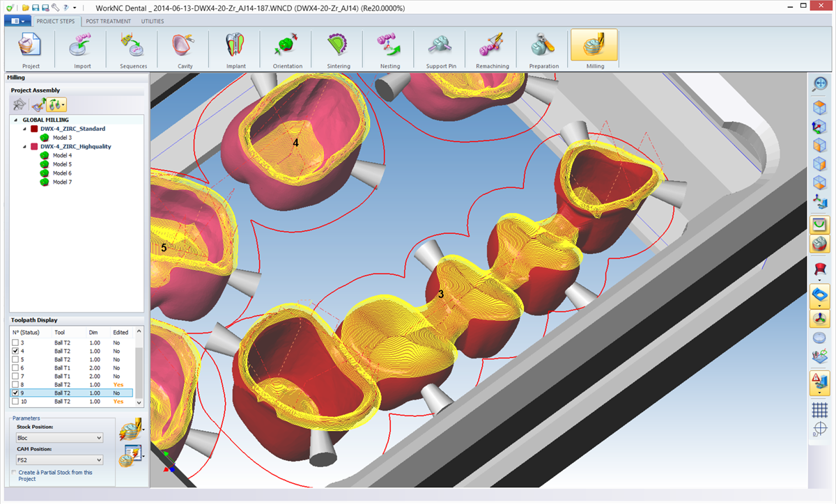This screenshot has height=504, width=836.
Task: Open the Remachining step
Action: click(492, 49)
